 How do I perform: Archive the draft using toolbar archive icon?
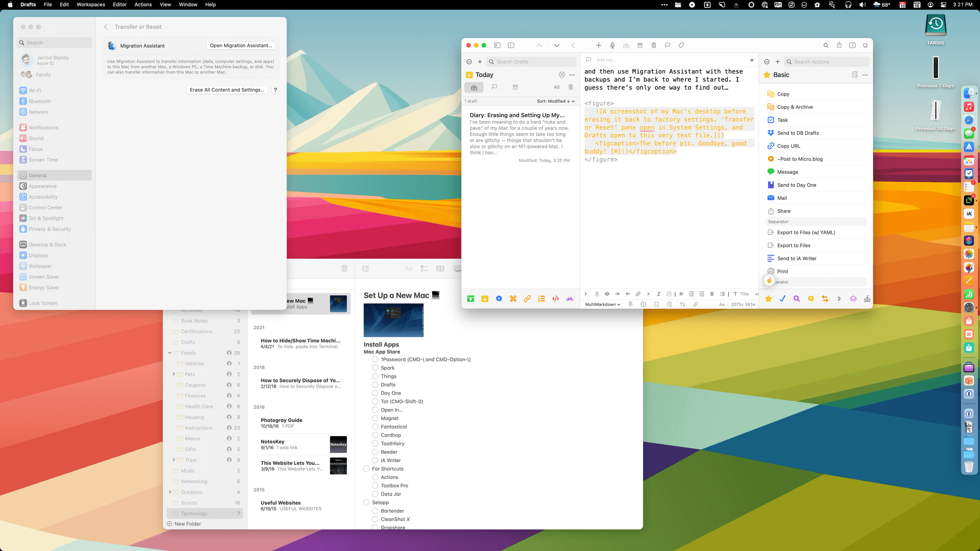pyautogui.click(x=640, y=45)
